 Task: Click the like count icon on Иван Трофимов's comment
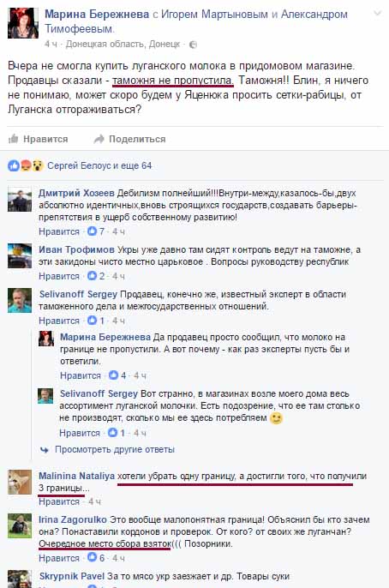point(92,276)
